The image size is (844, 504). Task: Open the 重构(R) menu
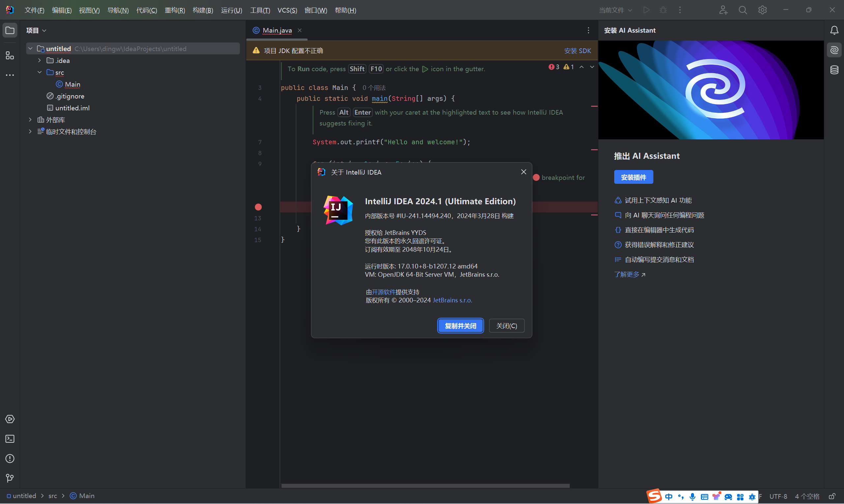(175, 10)
